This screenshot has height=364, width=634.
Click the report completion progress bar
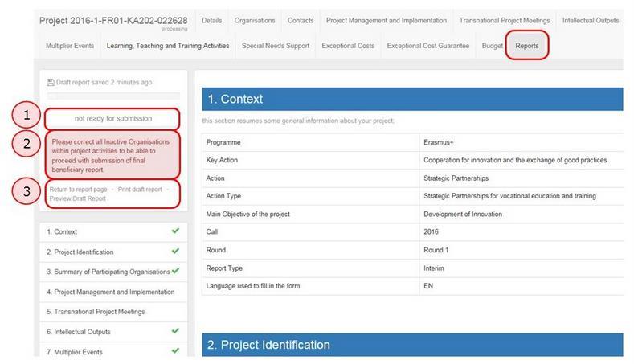pos(113,96)
